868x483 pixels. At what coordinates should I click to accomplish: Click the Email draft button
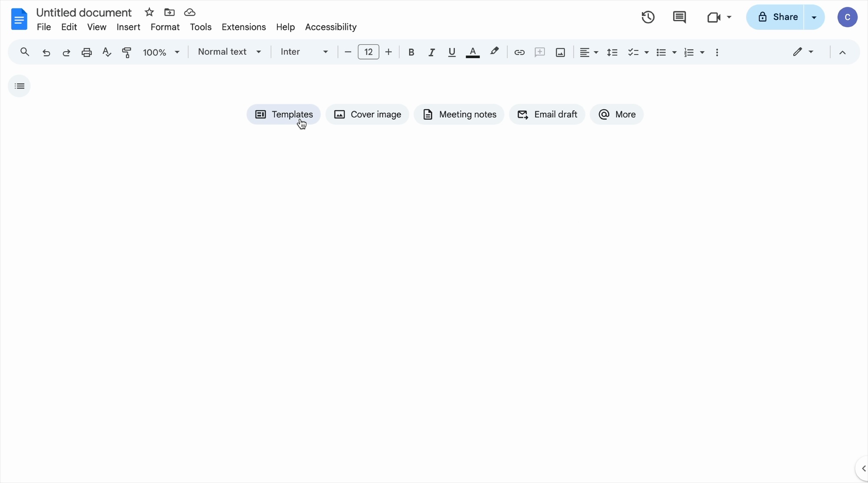coord(547,114)
